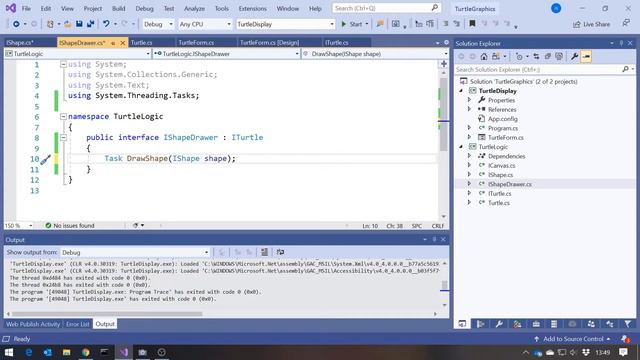Click the Save All icon
The height and width of the screenshot is (360, 640).
(90, 24)
